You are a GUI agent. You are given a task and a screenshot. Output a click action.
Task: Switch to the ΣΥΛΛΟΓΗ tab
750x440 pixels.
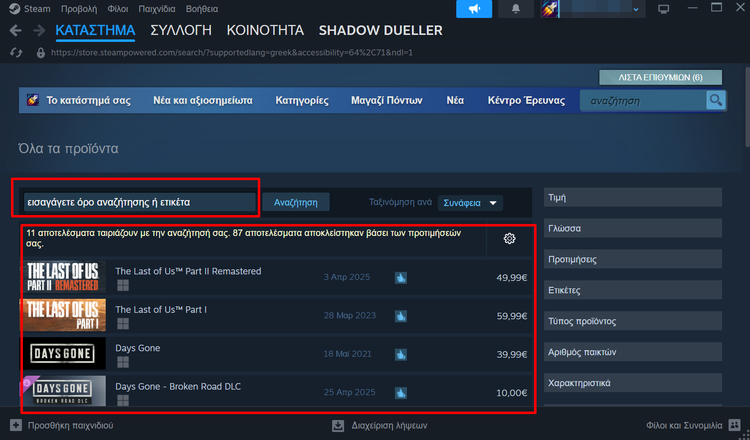point(181,30)
